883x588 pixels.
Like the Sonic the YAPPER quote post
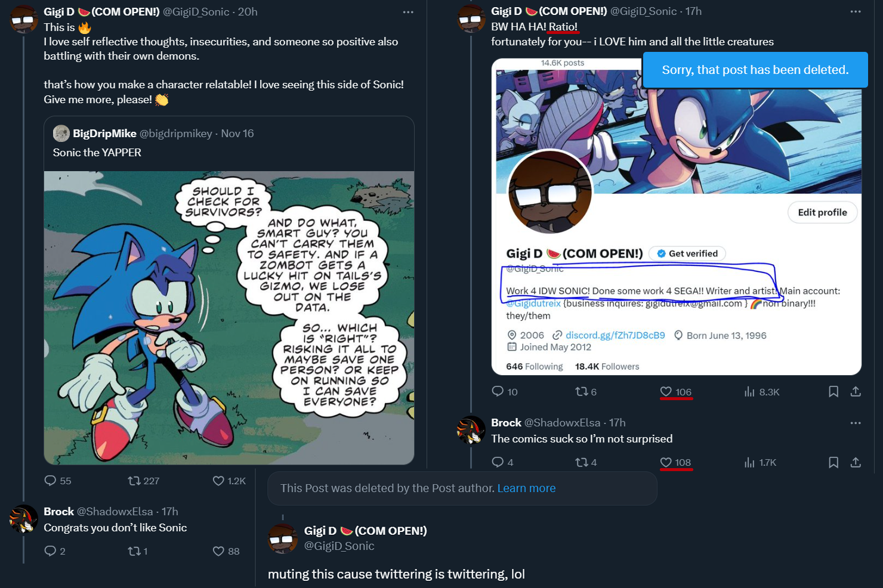coord(218,481)
